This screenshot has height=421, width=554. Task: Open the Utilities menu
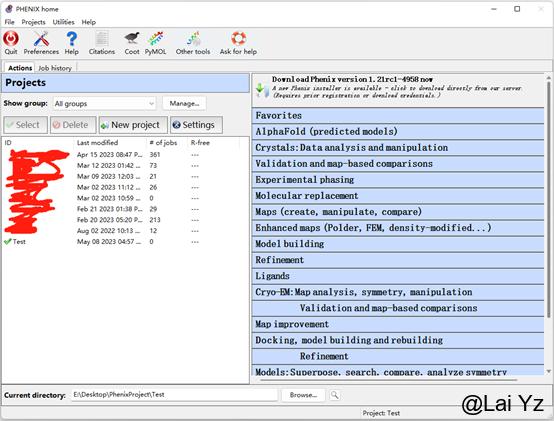(x=63, y=22)
